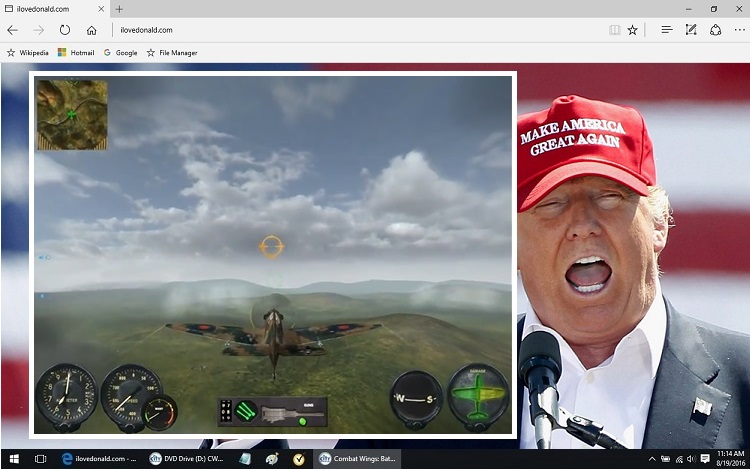Click the minimap in the game view
The width and height of the screenshot is (750, 470).
click(x=72, y=115)
